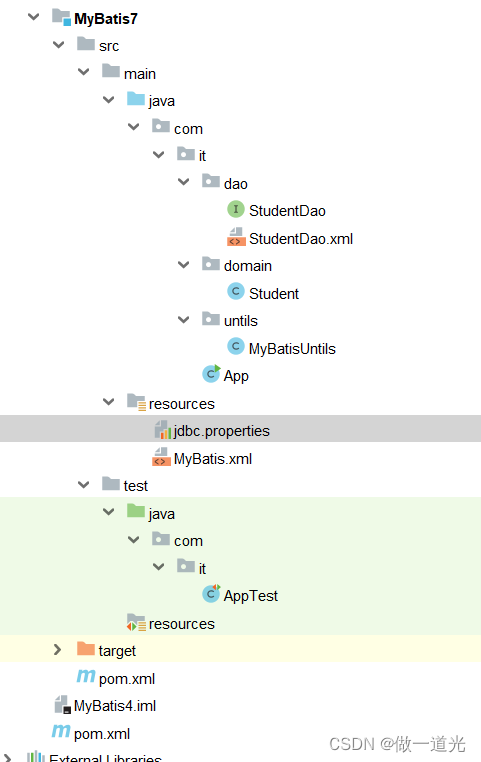Click the App runnable class icon
Viewport: 481px width, 762px height.
coord(211,374)
